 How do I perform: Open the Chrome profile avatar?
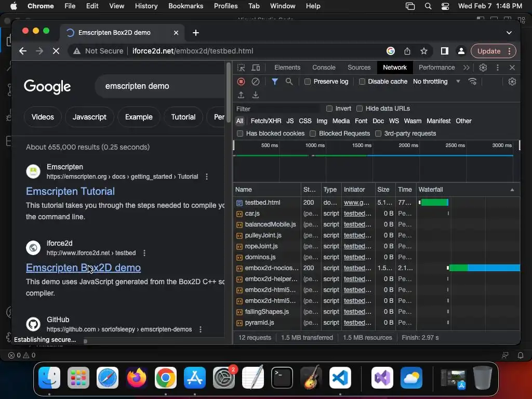[461, 51]
